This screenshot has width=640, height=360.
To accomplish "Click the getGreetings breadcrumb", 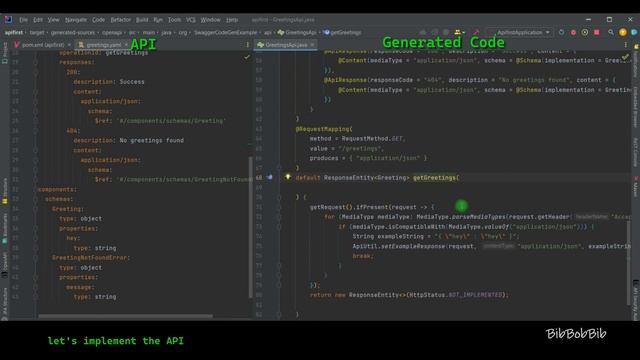I will tap(342, 33).
